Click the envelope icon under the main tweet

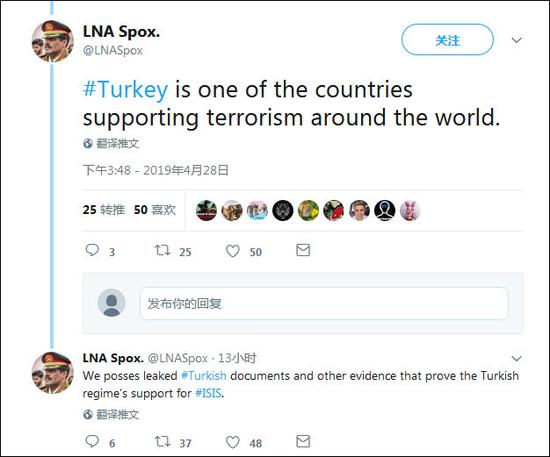[x=303, y=250]
